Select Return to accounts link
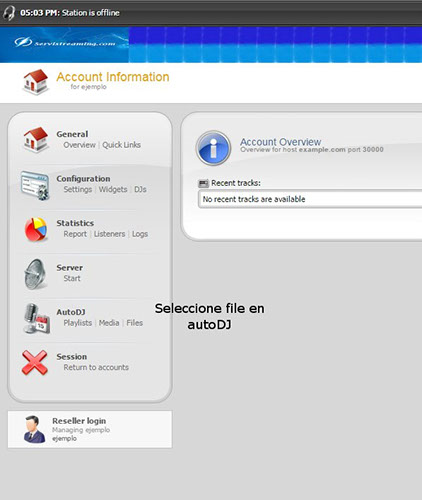The image size is (422, 500). click(96, 367)
